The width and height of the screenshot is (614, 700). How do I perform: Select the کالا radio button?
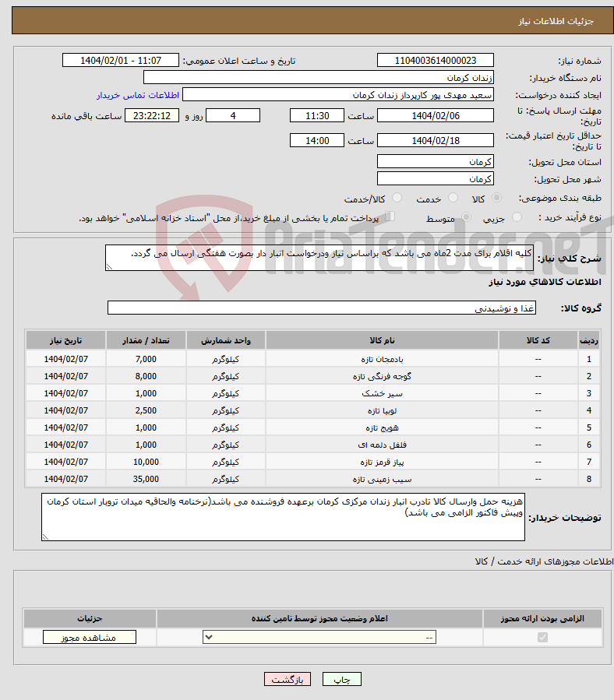coord(496,198)
